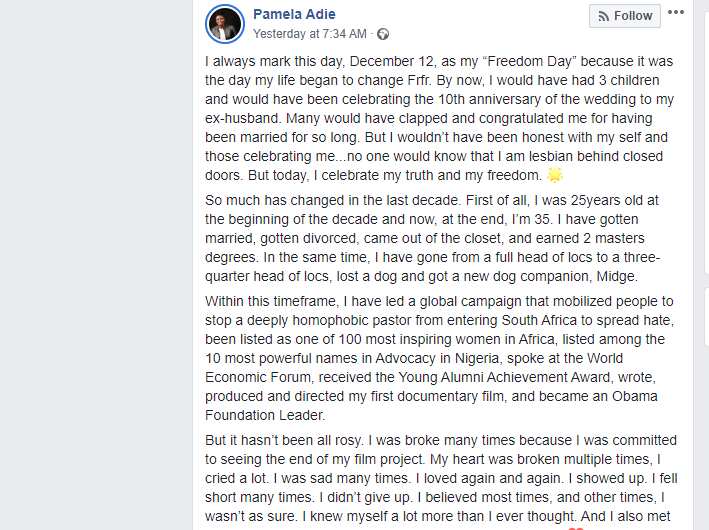Click the 'Young Alumni Achievement Award' text

pyautogui.click(x=504, y=377)
